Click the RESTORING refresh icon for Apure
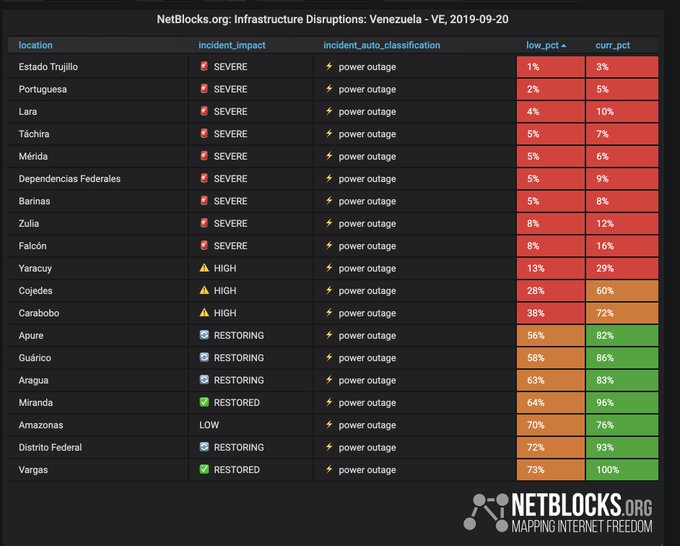This screenshot has height=546, width=680. [x=204, y=335]
